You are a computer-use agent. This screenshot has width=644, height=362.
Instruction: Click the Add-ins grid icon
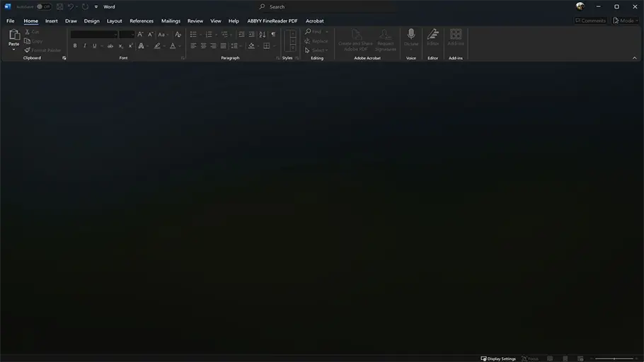click(456, 35)
